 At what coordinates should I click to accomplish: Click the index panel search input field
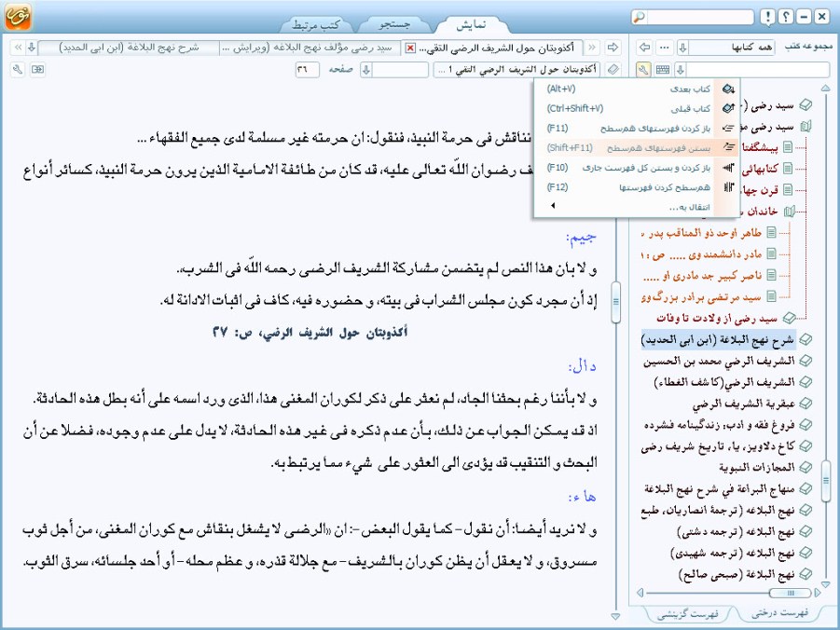(x=757, y=69)
